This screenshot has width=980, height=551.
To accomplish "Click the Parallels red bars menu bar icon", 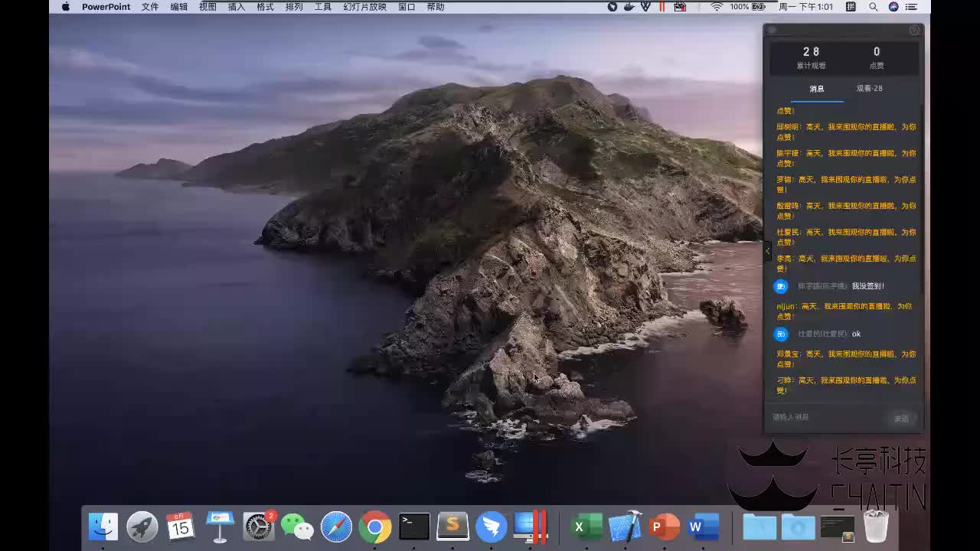I will click(x=662, y=7).
